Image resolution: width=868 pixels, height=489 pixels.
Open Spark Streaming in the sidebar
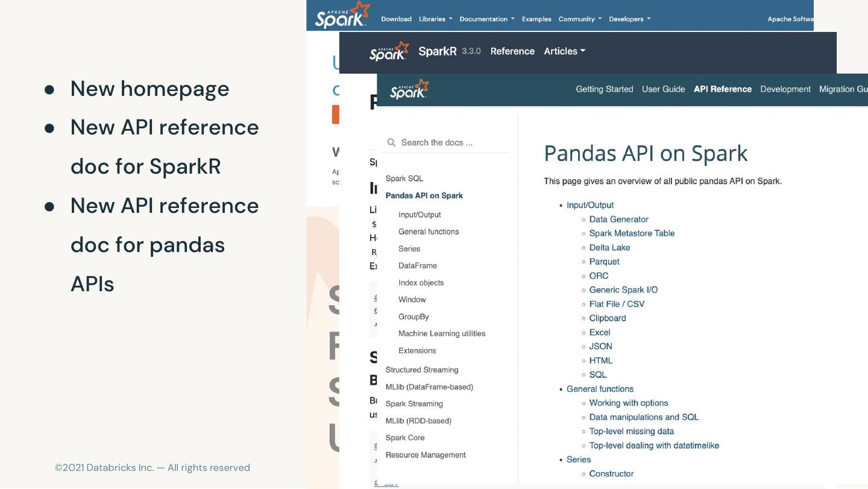coord(414,403)
